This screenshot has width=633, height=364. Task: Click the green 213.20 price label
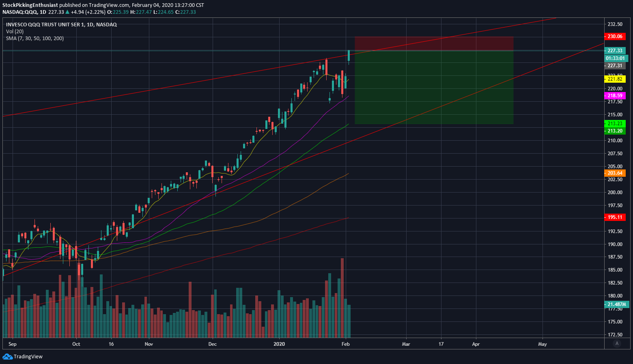pos(615,131)
